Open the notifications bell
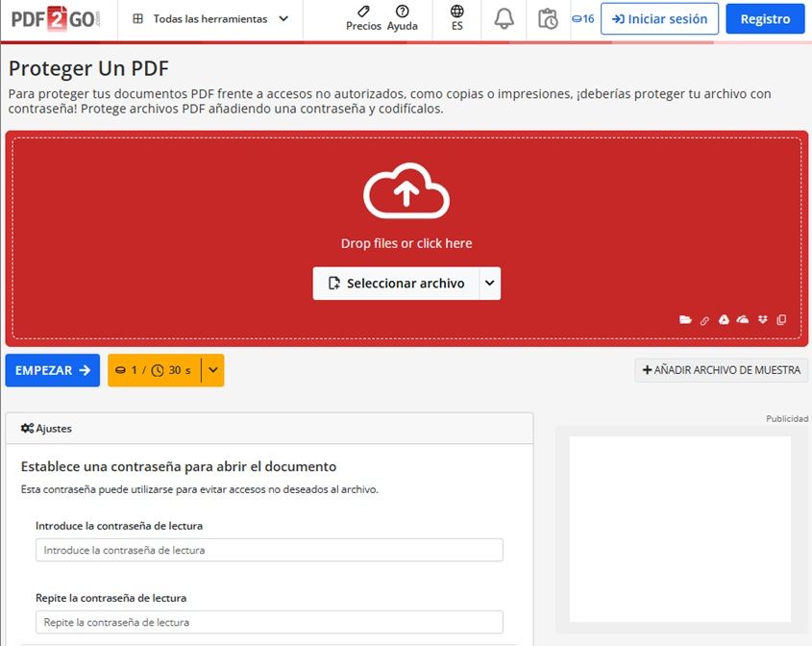 coord(503,18)
